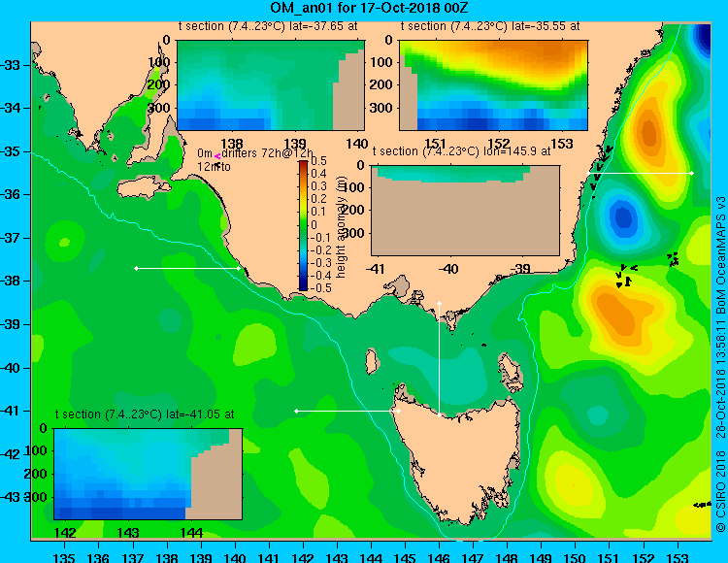Click the white section line at latitude -37.65
The height and width of the screenshot is (563, 728).
pos(187,268)
